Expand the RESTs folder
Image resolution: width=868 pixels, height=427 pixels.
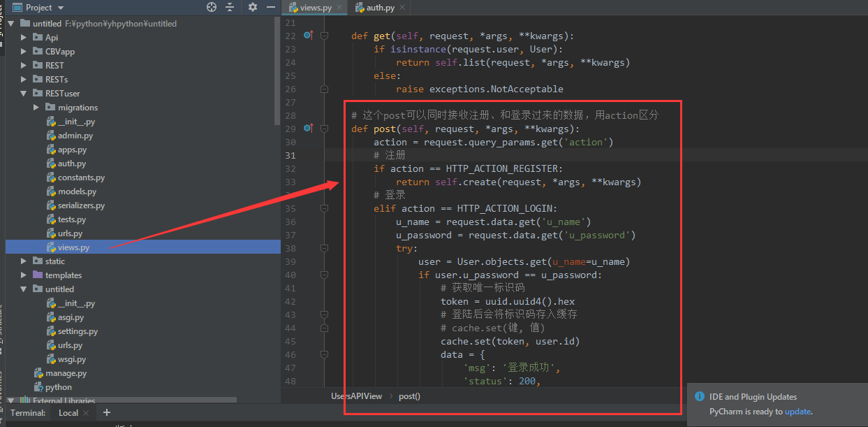tap(24, 80)
